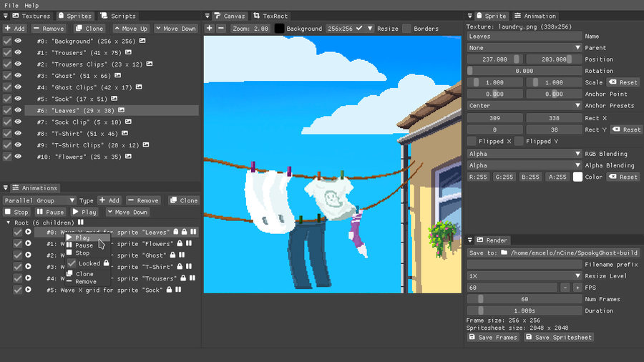Image resolution: width=644 pixels, height=362 pixels.
Task: Enable the Flipped Y checkbox
Action: click(519, 141)
